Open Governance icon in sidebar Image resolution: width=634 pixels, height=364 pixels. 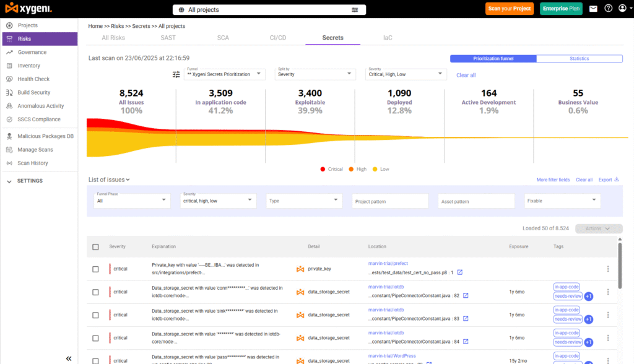tap(9, 52)
